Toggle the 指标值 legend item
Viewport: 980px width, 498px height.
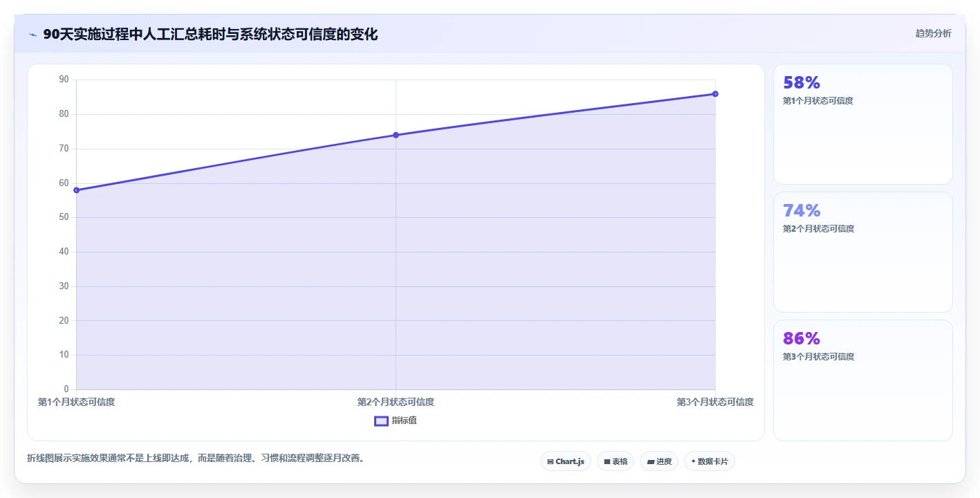396,421
